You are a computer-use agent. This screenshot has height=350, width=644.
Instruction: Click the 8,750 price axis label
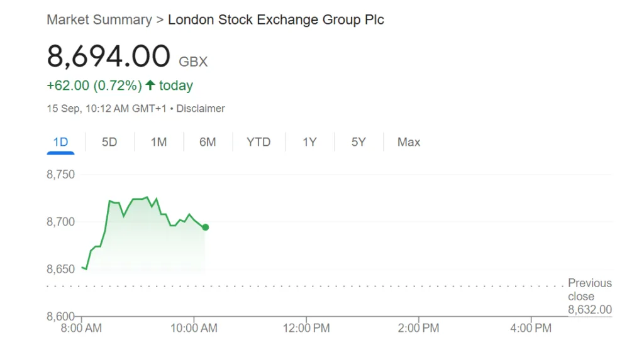pyautogui.click(x=60, y=175)
